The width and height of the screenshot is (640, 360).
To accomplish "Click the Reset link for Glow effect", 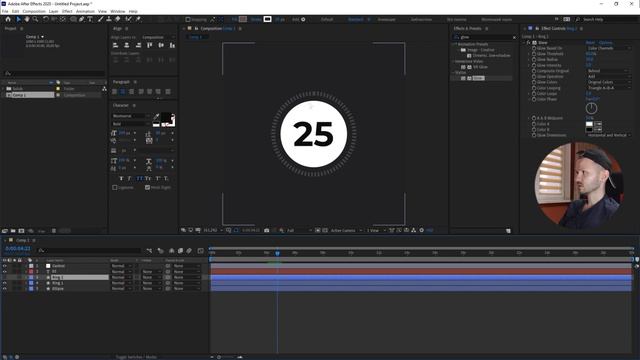I will (590, 42).
